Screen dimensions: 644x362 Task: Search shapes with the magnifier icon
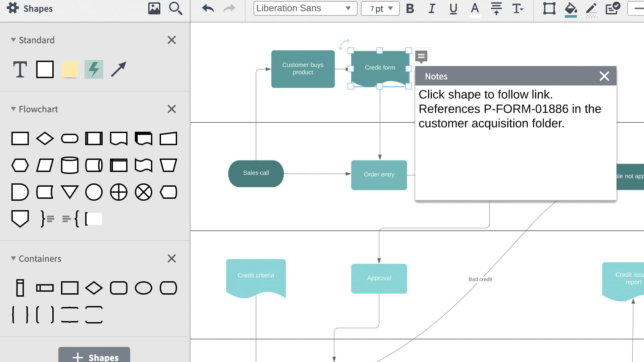coord(175,8)
